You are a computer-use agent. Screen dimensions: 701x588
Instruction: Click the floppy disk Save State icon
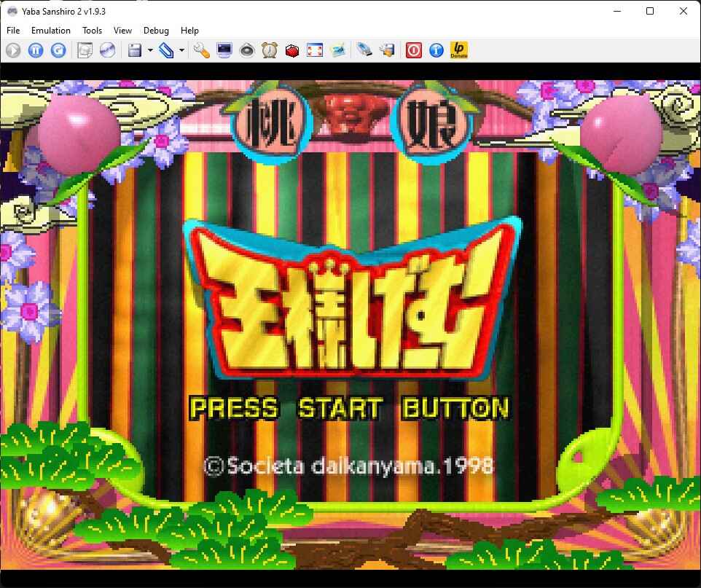[x=135, y=50]
